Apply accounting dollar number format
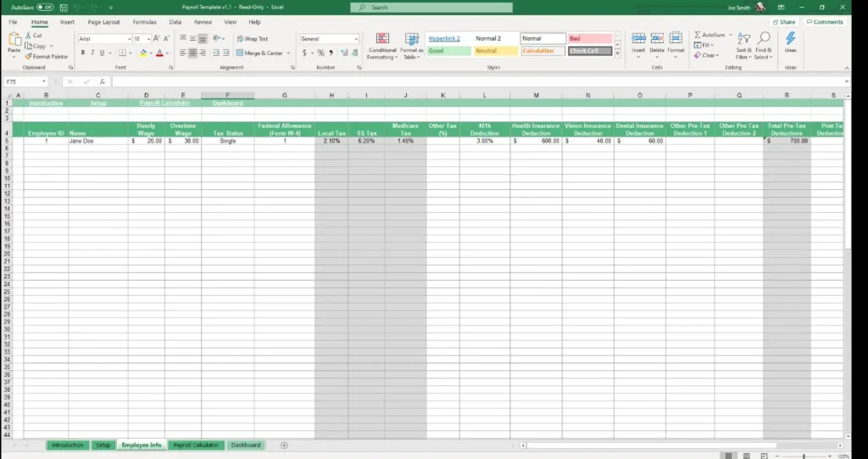The width and height of the screenshot is (868, 459). [304, 53]
